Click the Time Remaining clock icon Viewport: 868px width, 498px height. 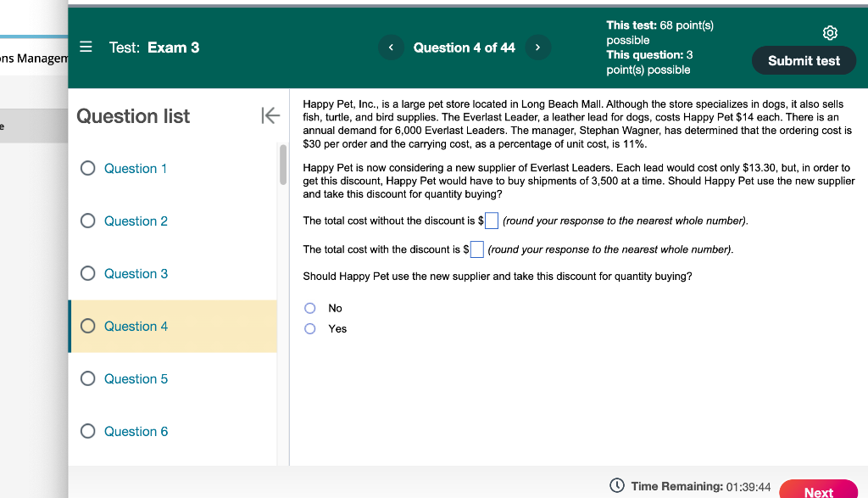[615, 485]
